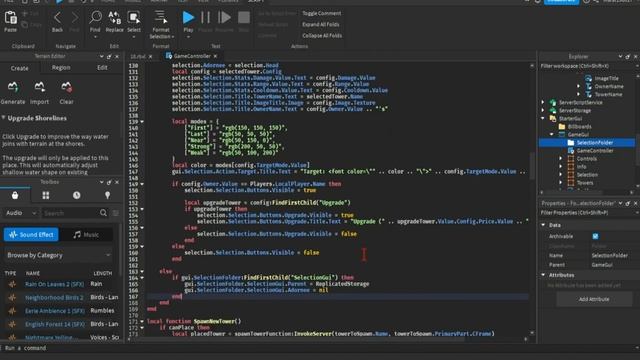Click the Toolbox search magnifier icon
The height and width of the screenshot is (360, 640).
pos(103,213)
